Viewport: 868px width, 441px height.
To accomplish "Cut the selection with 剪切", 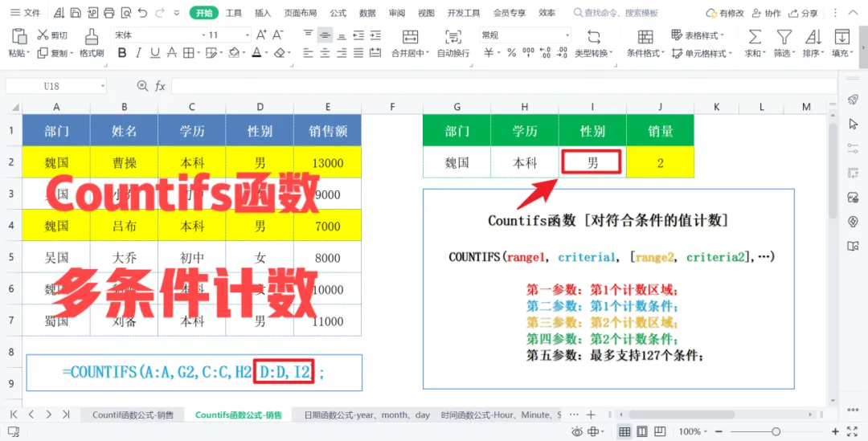I will [52, 35].
